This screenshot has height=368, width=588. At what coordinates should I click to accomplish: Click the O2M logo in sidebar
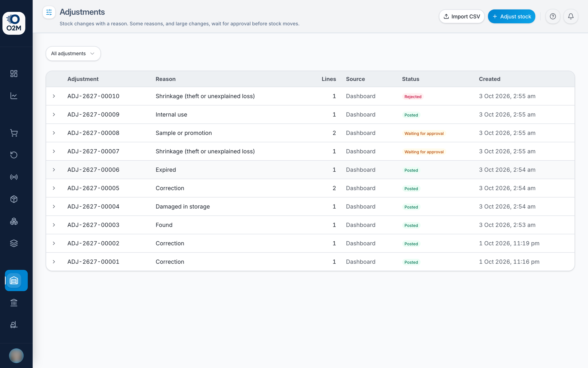click(x=14, y=23)
